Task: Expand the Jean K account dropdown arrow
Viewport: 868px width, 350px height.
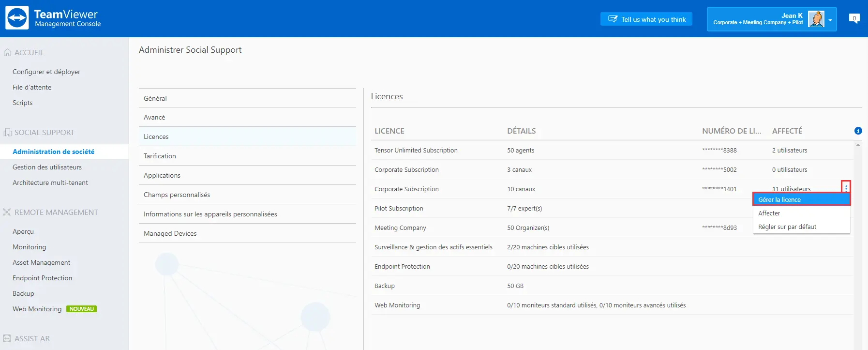Action: [830, 20]
